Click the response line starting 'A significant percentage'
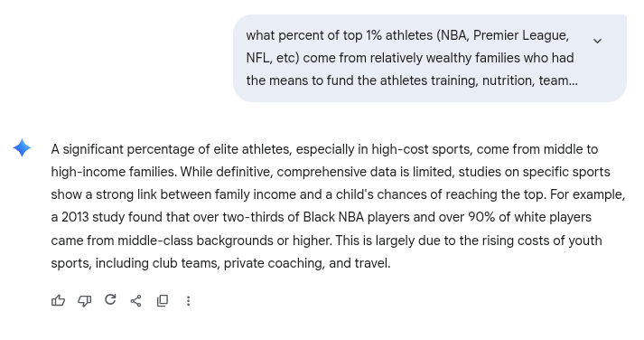 324,149
